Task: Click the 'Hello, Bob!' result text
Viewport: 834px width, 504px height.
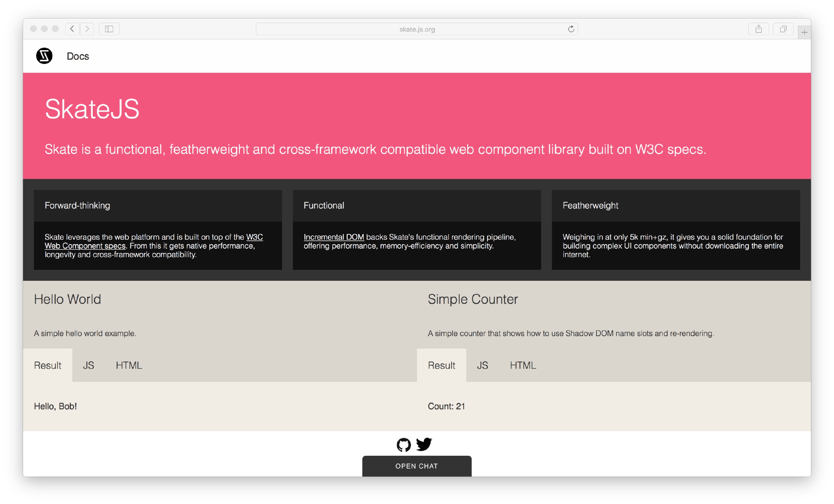Action: (55, 406)
